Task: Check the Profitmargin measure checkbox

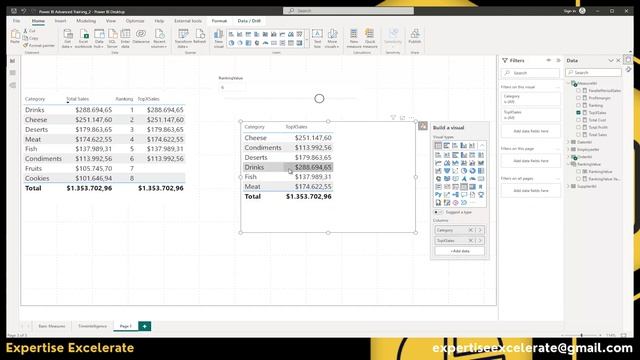Action: click(x=578, y=98)
